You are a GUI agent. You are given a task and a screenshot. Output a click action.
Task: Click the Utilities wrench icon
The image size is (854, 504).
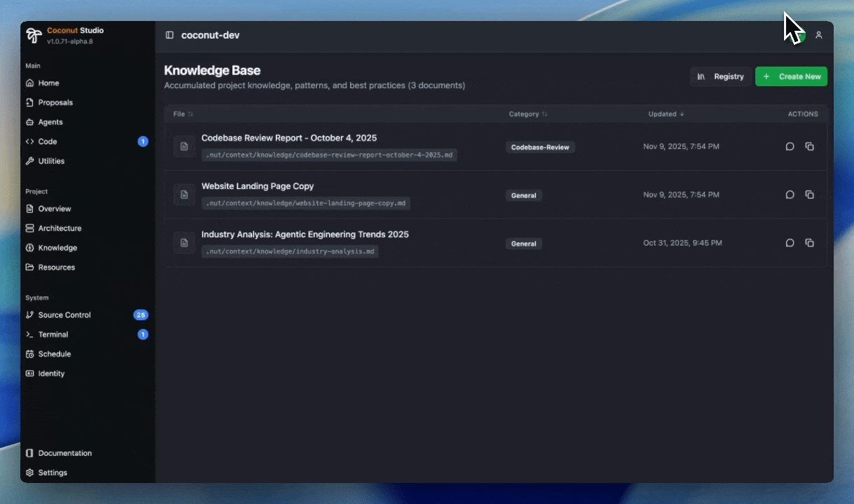[x=29, y=161]
